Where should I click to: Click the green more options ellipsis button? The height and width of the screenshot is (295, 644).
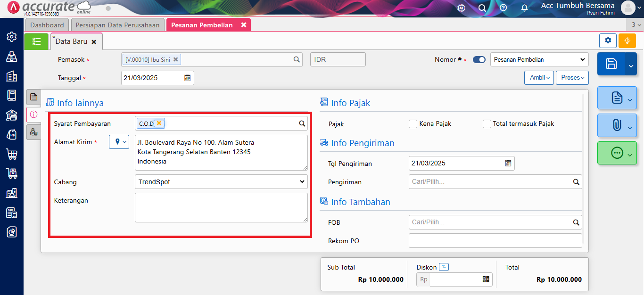tap(617, 153)
